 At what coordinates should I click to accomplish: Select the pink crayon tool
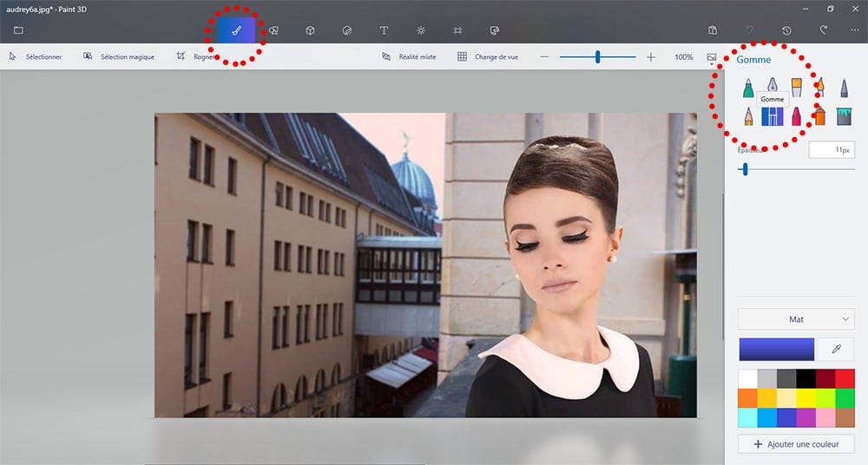pyautogui.click(x=796, y=116)
